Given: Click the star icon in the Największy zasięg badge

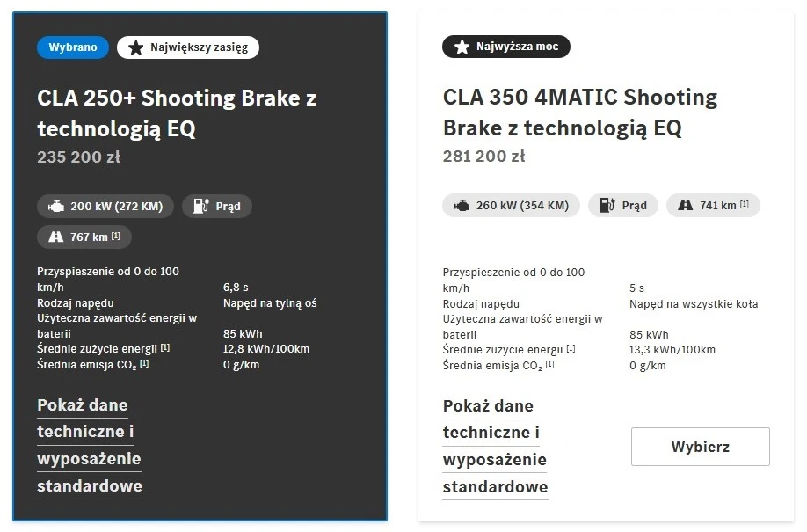Looking at the screenshot, I should pos(135,47).
